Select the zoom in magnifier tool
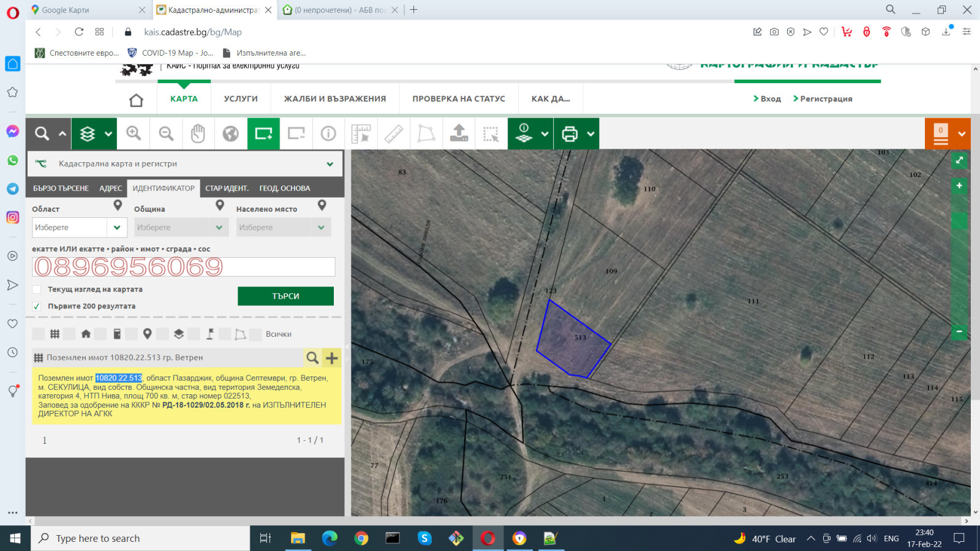The height and width of the screenshot is (551, 980). click(134, 133)
